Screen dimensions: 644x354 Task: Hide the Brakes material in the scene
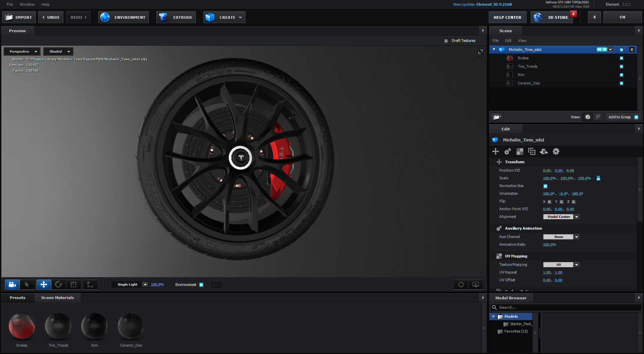tap(621, 58)
